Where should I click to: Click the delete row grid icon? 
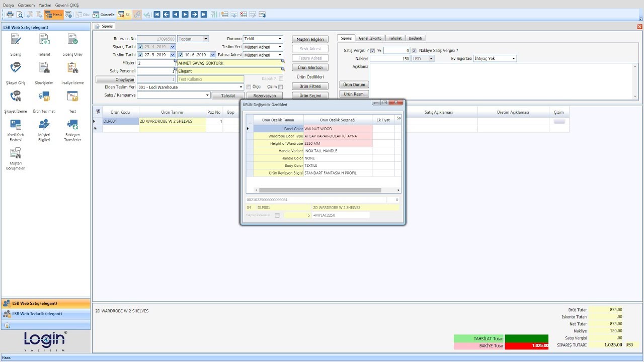[x=244, y=15]
